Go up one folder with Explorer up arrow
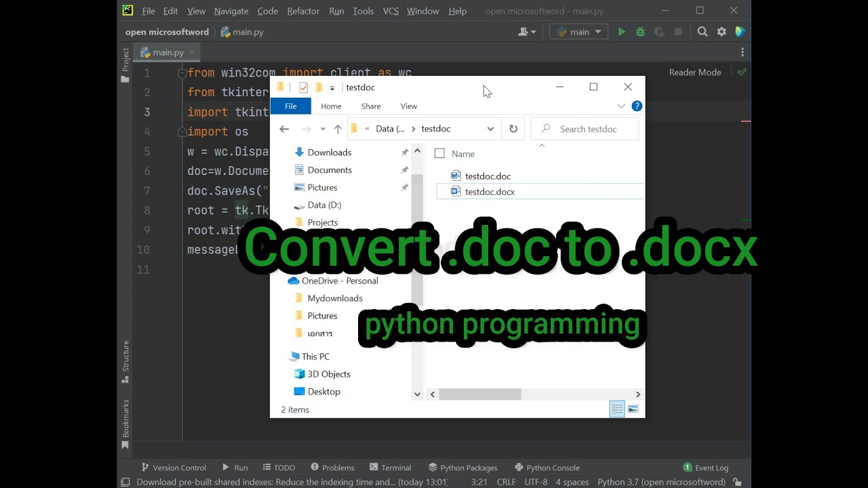 [338, 129]
